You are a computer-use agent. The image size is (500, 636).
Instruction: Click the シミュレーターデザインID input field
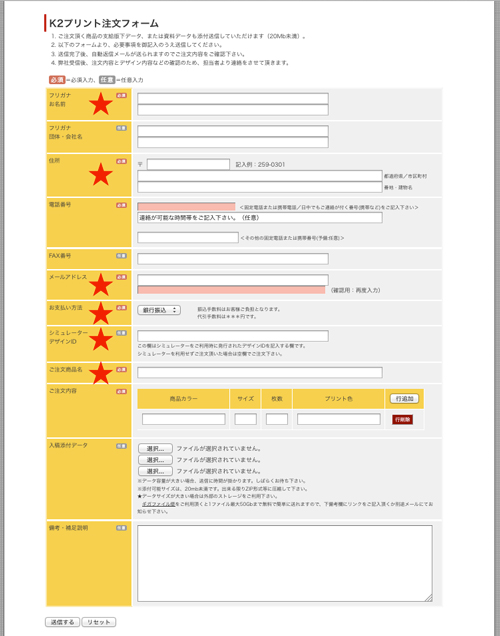point(233,336)
